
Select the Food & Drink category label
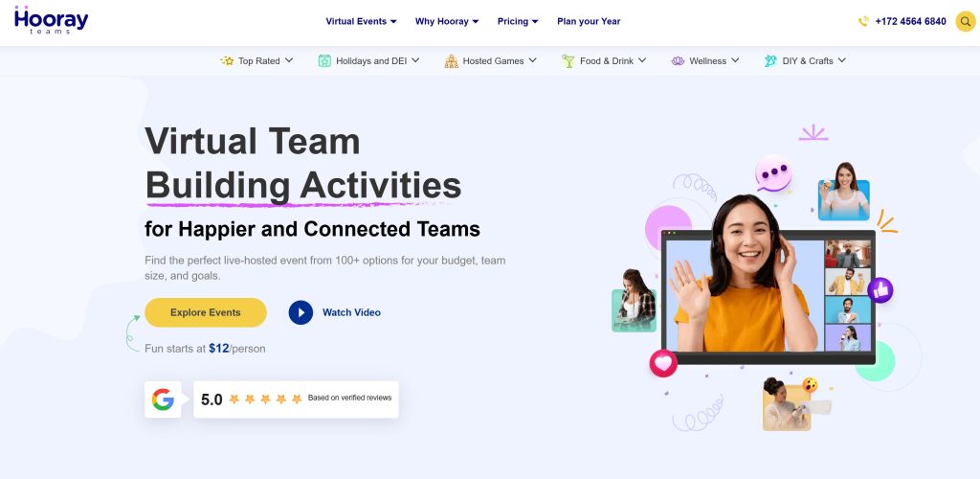tap(606, 60)
